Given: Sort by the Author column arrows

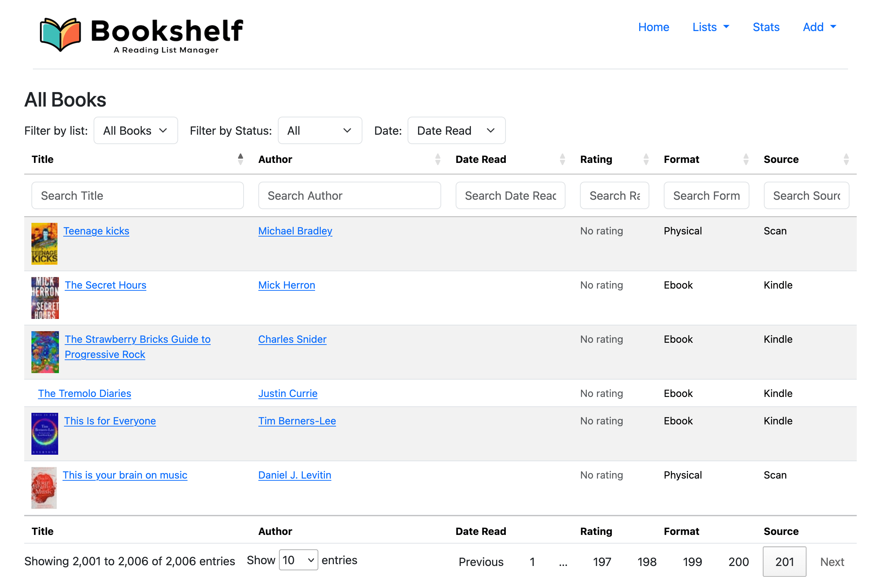Looking at the screenshot, I should [x=438, y=159].
